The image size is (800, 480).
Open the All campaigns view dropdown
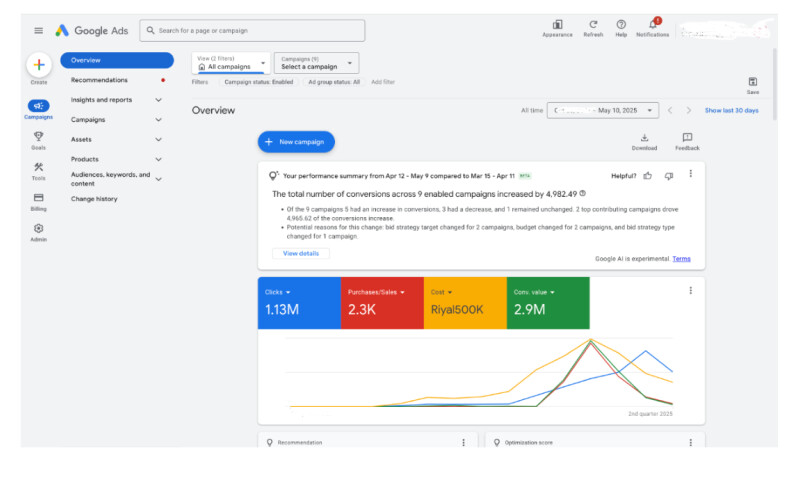click(230, 63)
